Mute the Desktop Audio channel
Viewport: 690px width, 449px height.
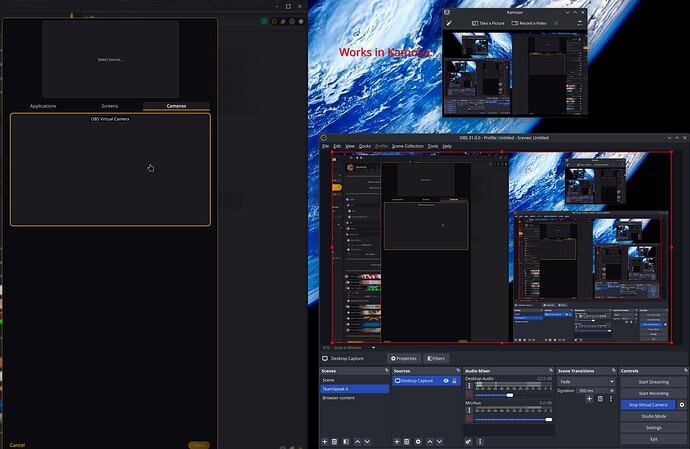(x=469, y=394)
